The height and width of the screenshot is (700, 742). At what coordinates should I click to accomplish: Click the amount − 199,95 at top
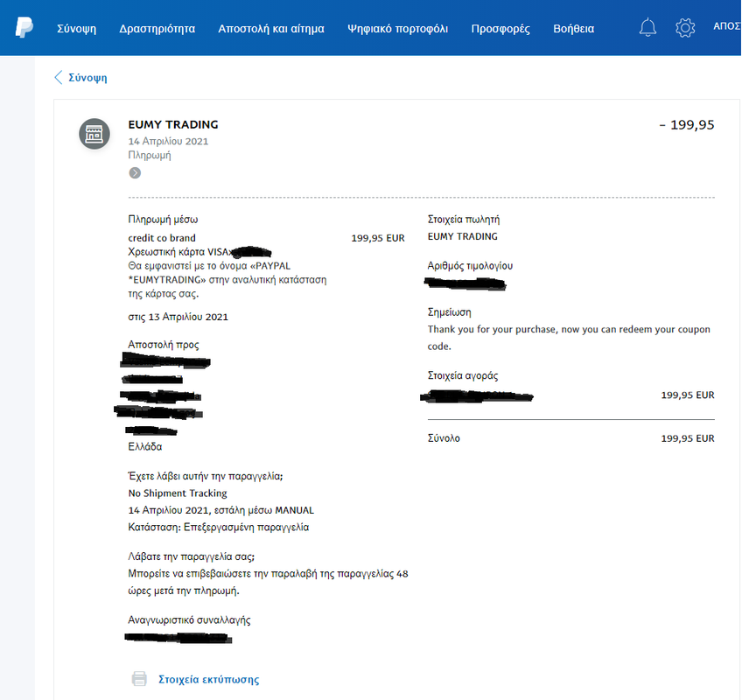[687, 124]
